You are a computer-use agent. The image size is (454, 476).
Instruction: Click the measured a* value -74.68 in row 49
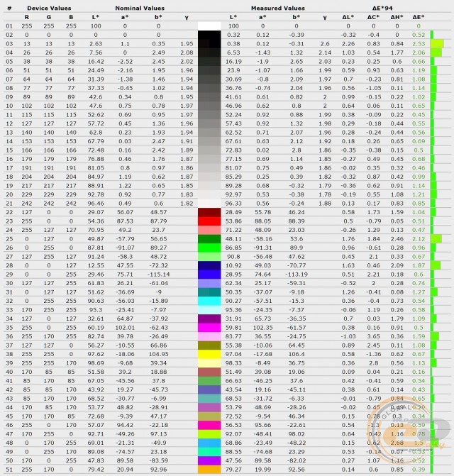pyautogui.click(x=262, y=452)
